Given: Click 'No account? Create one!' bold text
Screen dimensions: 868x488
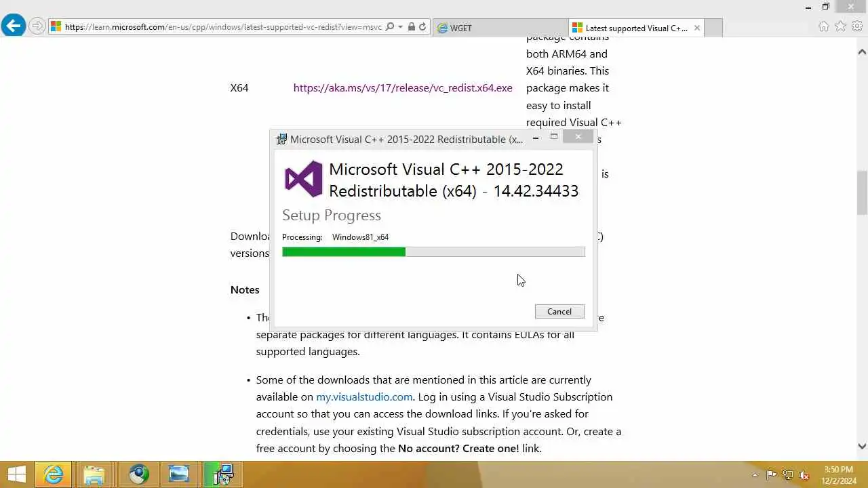Looking at the screenshot, I should tap(458, 448).
